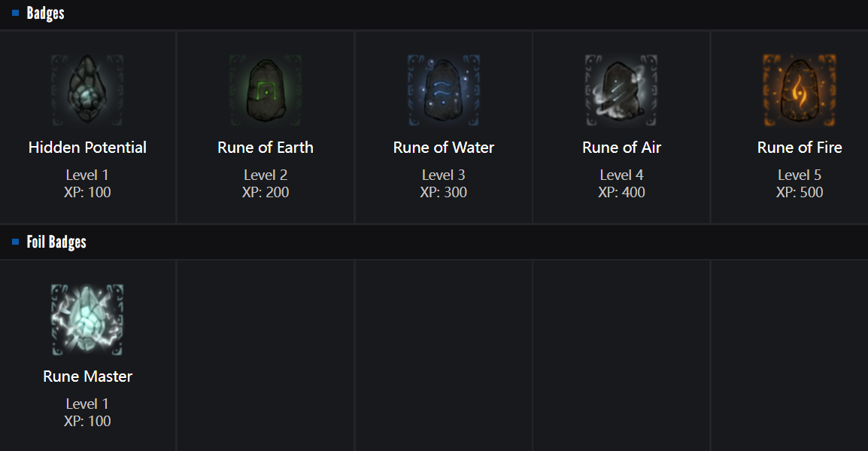Click the Rune Master badge title
This screenshot has width=868, height=451.
point(87,376)
